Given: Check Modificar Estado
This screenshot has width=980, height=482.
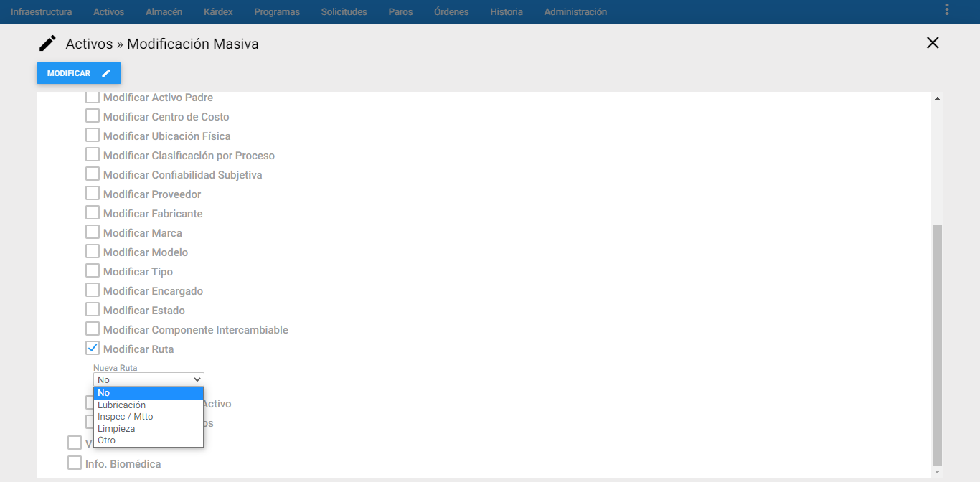Looking at the screenshot, I should [x=93, y=310].
